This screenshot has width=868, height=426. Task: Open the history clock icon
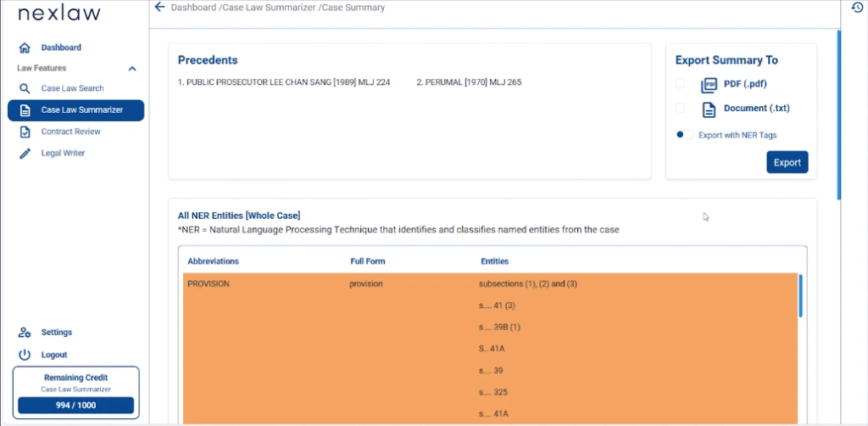pyautogui.click(x=857, y=7)
